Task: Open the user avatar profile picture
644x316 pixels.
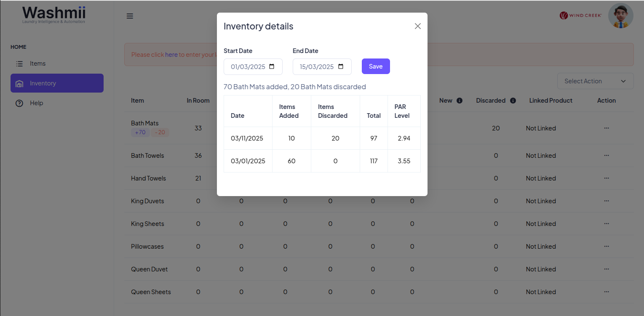Action: 620,16
